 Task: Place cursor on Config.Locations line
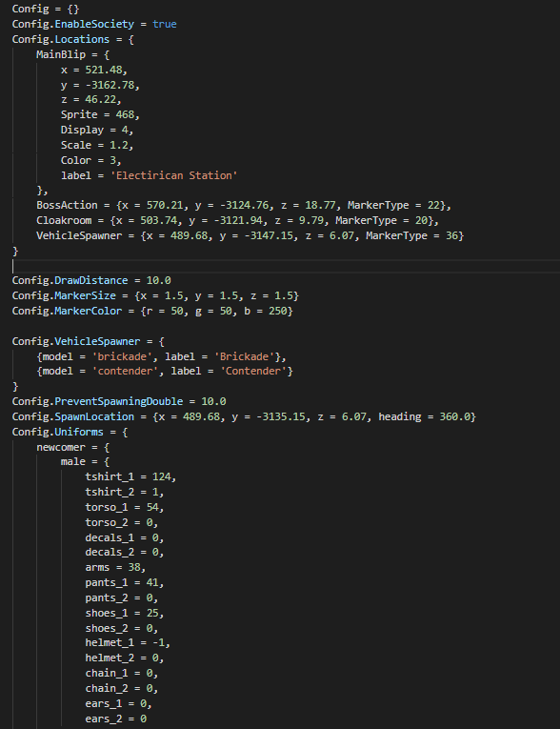tap(73, 39)
